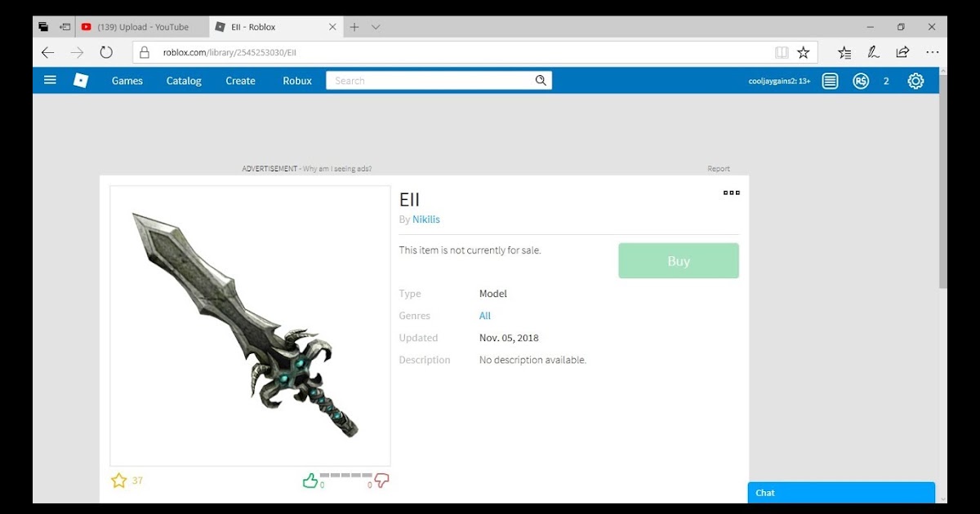
Task: Open creator Nikilis profile link
Action: pyautogui.click(x=426, y=219)
